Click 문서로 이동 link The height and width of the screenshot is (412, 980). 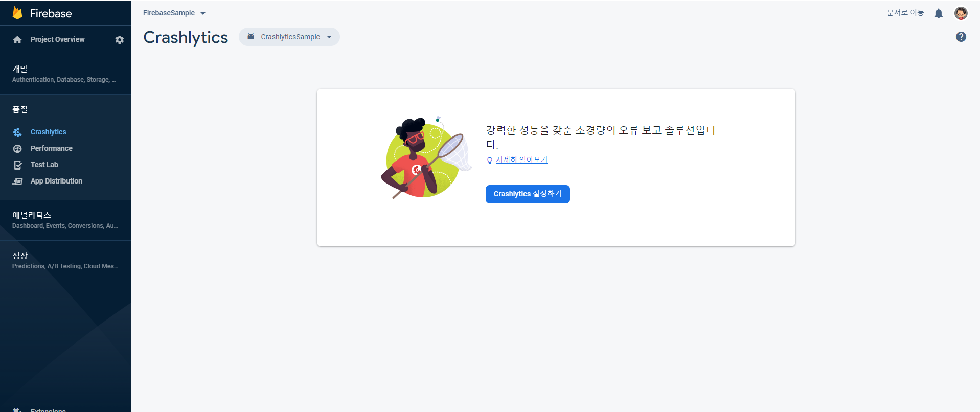click(x=905, y=13)
